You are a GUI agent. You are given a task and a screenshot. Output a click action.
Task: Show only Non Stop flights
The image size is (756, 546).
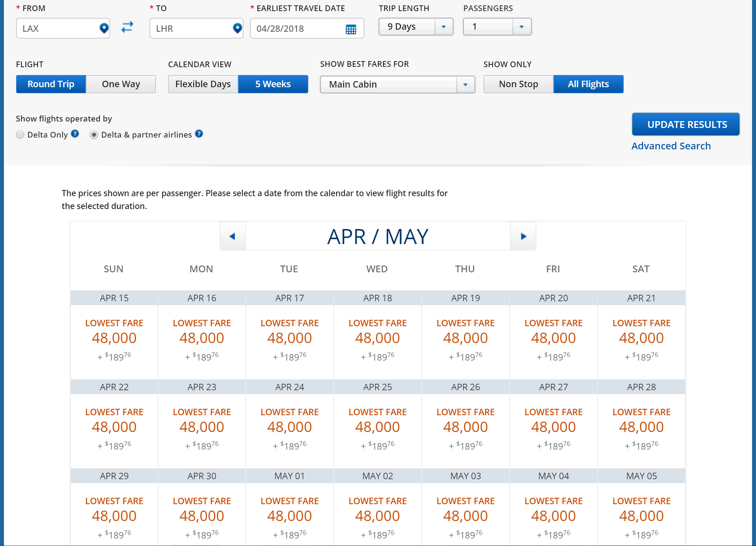[x=518, y=84]
